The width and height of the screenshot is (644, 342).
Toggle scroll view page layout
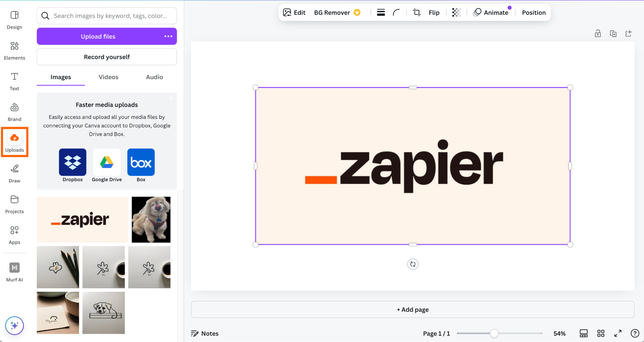point(583,333)
